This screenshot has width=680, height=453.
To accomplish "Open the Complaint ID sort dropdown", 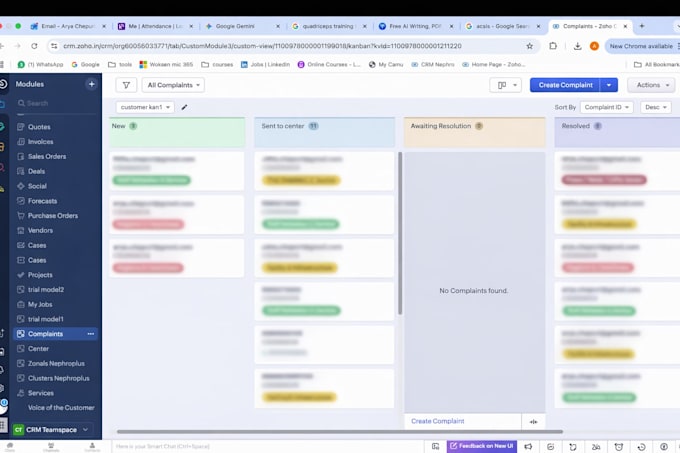I will [607, 107].
